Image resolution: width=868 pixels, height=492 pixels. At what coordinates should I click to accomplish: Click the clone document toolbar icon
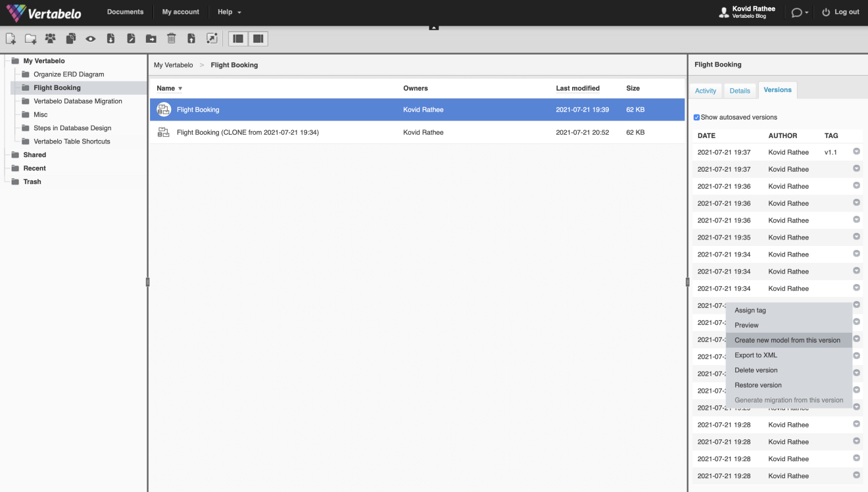(x=70, y=39)
